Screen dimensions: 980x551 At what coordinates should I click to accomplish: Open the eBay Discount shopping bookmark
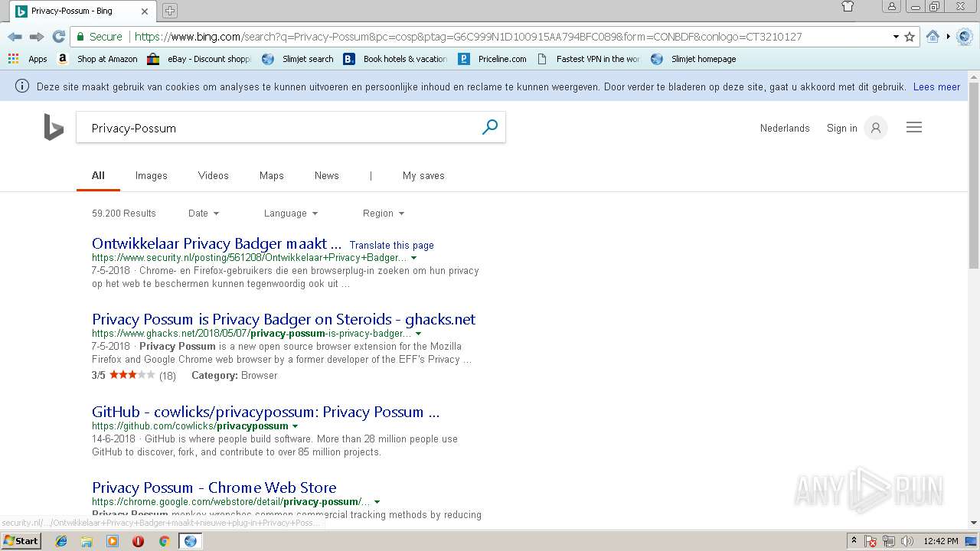(199, 59)
